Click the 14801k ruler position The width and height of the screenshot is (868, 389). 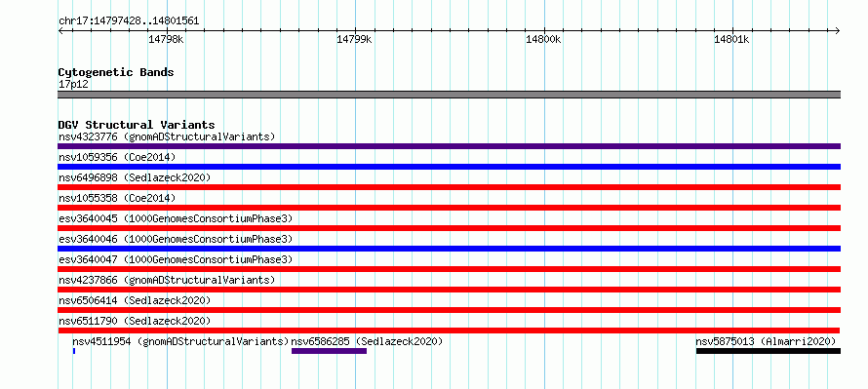[x=731, y=39]
